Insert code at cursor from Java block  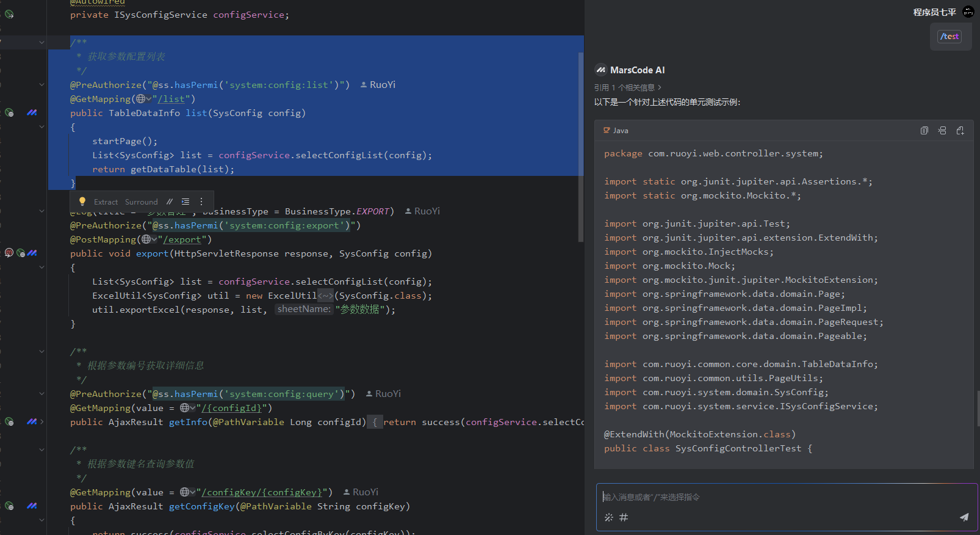point(942,131)
